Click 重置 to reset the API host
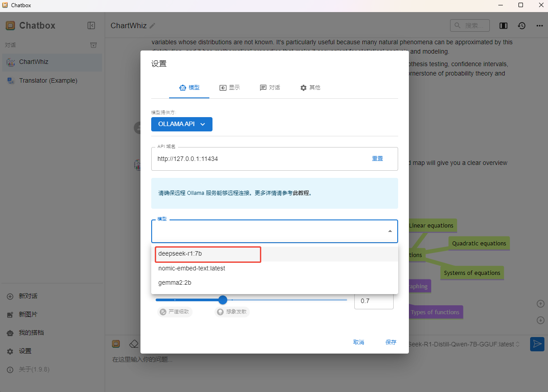548x392 pixels. pyautogui.click(x=377, y=159)
